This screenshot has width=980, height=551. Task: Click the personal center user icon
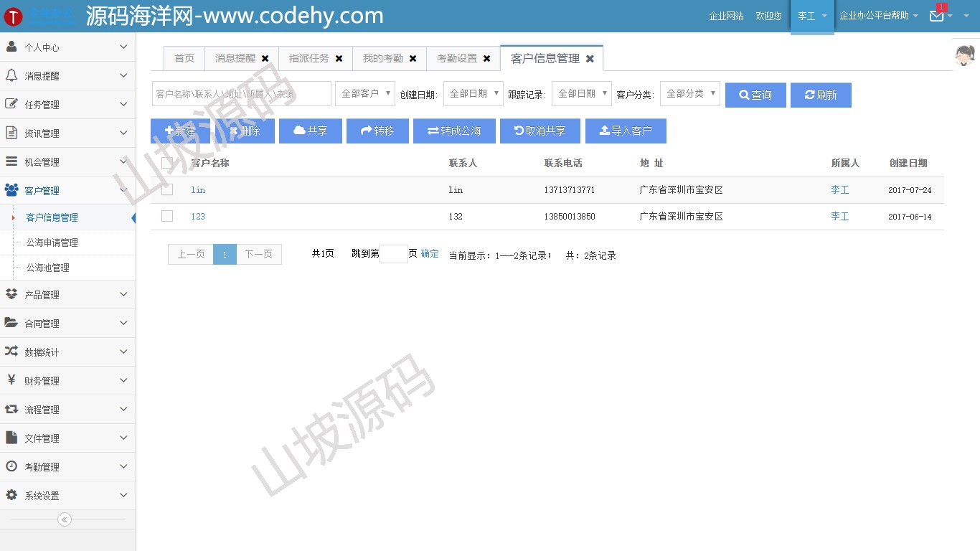coord(11,47)
